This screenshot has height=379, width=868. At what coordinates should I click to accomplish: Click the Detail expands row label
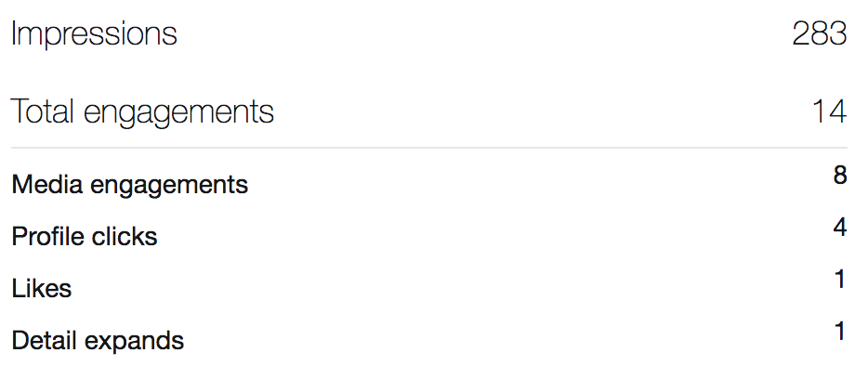pyautogui.click(x=98, y=341)
